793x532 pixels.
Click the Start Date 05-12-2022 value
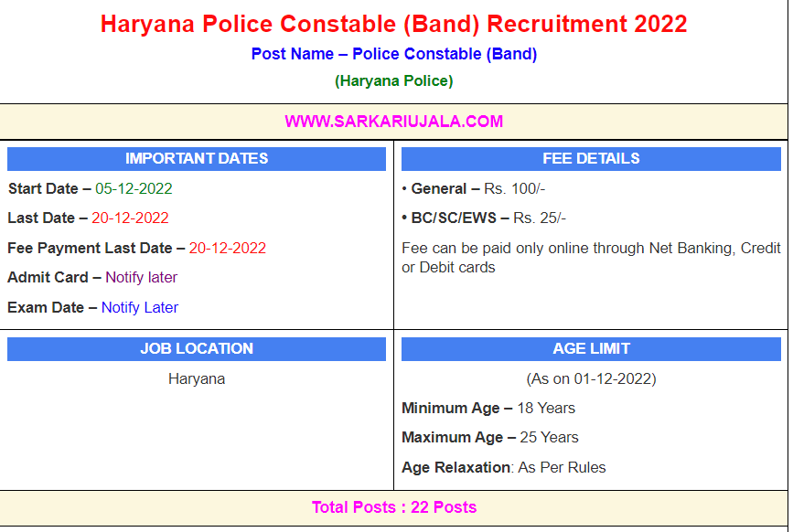pyautogui.click(x=134, y=189)
